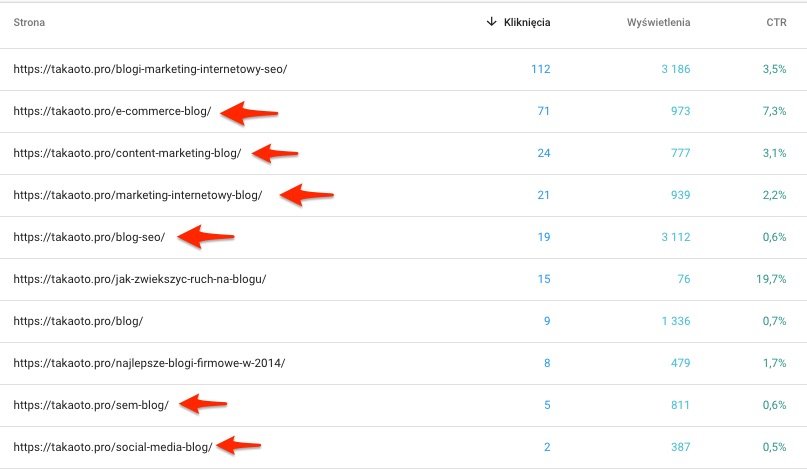The image size is (807, 473).
Task: Click the Strona column header
Action: [x=29, y=22]
